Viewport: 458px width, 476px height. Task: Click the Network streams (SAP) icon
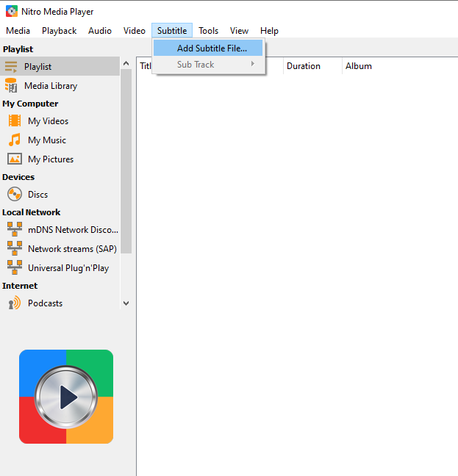click(x=15, y=248)
